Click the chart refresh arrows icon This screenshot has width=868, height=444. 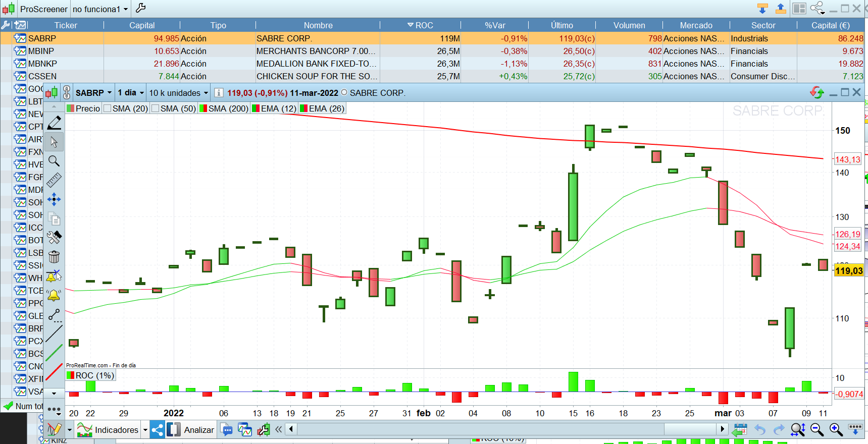pyautogui.click(x=817, y=92)
